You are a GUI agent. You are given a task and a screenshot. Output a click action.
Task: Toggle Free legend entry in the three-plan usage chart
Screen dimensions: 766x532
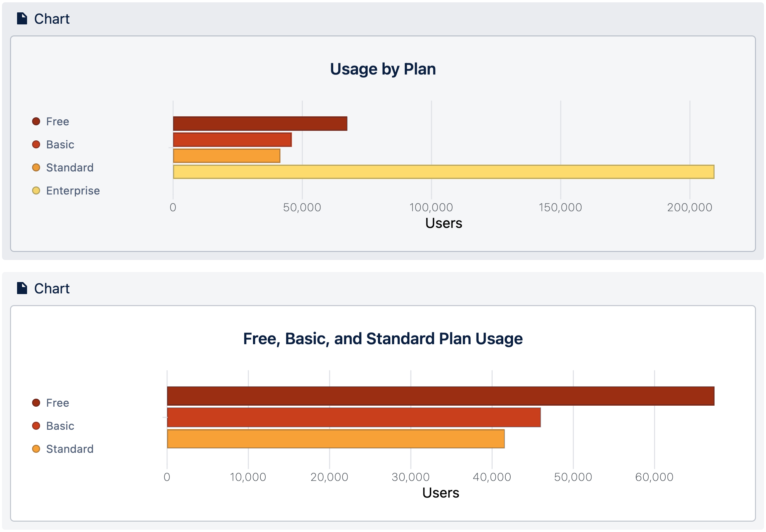[x=57, y=403]
